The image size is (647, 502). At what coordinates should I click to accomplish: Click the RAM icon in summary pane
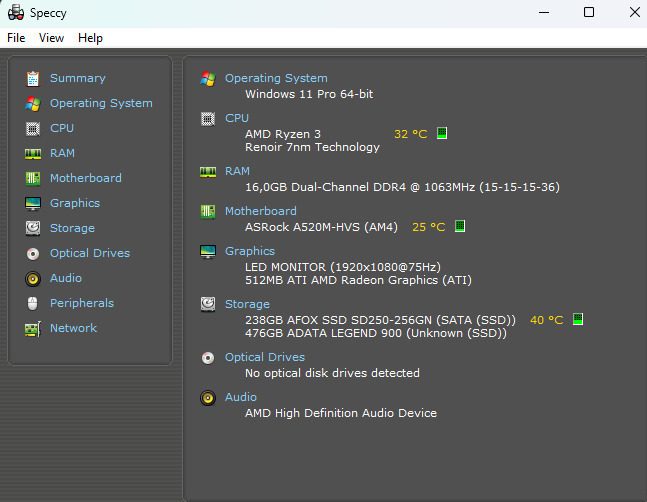pyautogui.click(x=208, y=172)
